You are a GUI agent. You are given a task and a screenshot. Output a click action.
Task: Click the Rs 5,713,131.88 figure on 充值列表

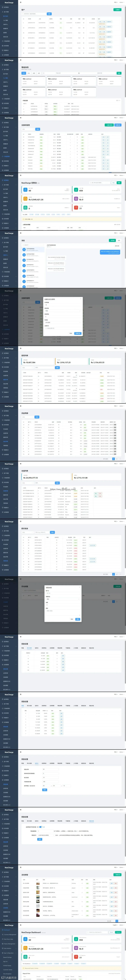pos(81,478)
